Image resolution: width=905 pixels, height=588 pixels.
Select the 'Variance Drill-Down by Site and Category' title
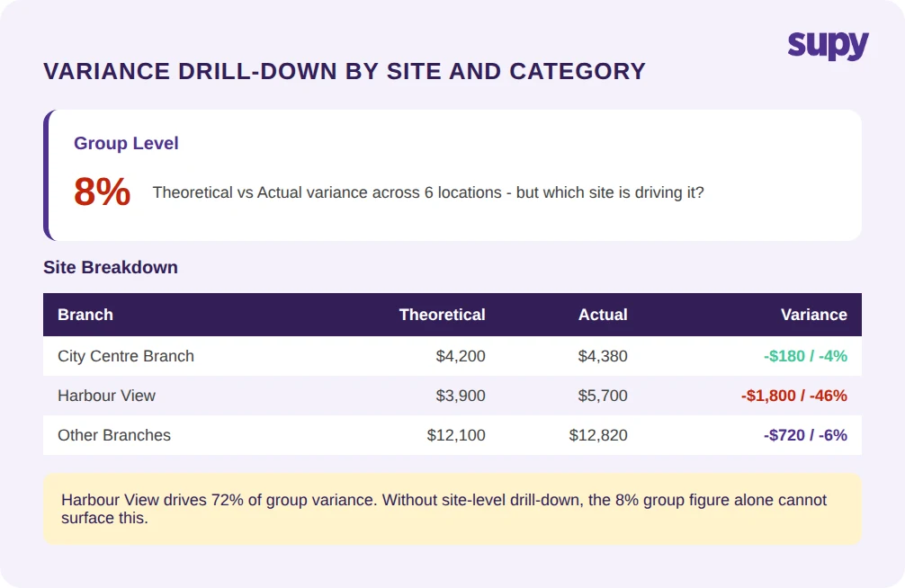pyautogui.click(x=345, y=72)
